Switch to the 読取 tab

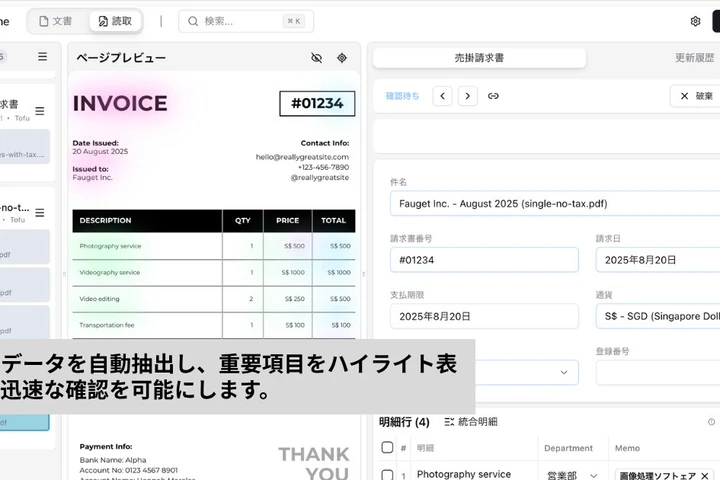coord(116,21)
